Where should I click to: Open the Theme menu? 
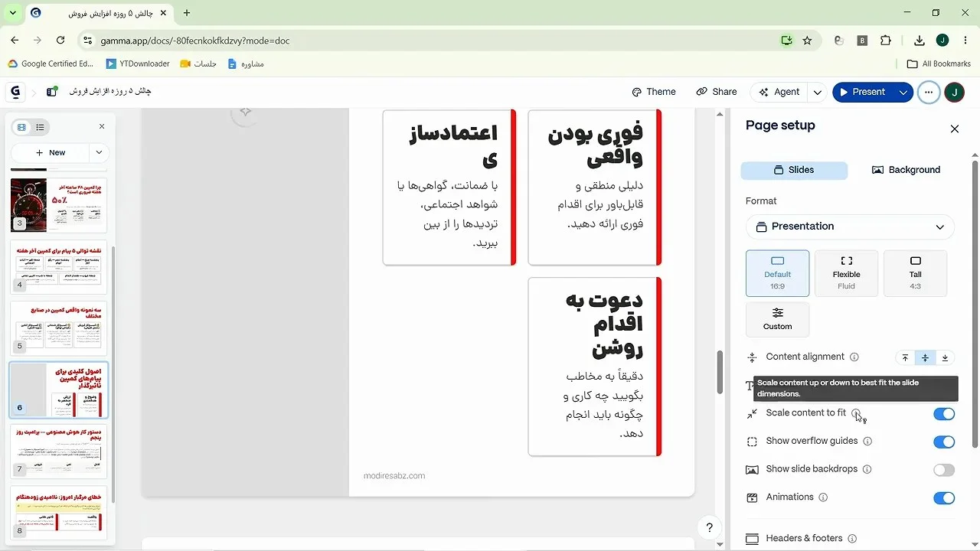click(x=654, y=92)
